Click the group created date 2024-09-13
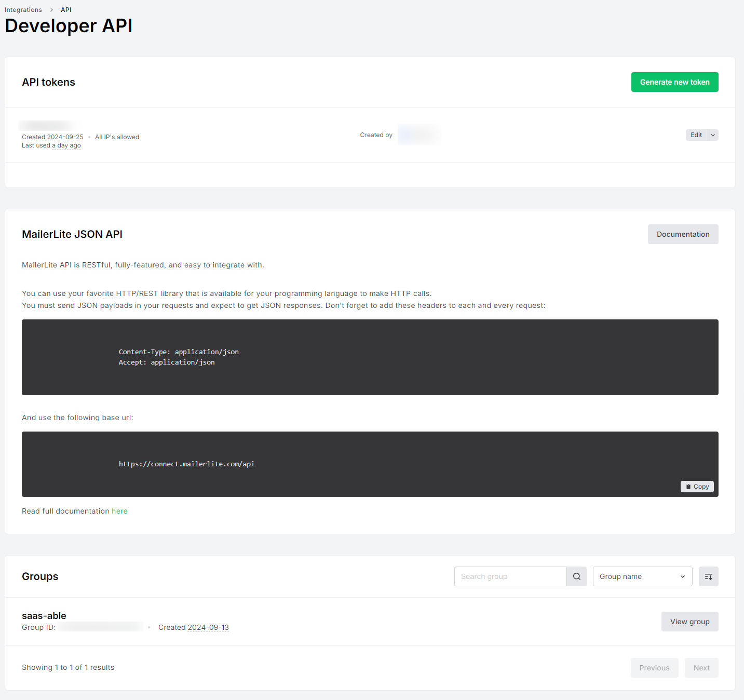Image resolution: width=744 pixels, height=700 pixels. (208, 627)
